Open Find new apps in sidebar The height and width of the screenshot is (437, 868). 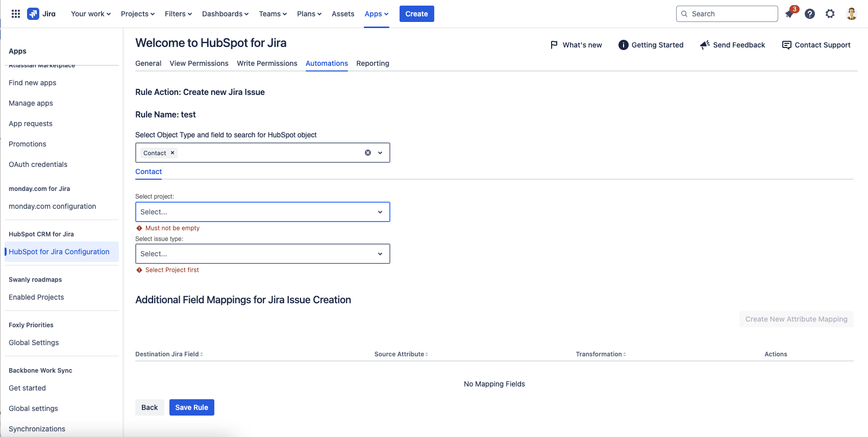click(x=33, y=83)
